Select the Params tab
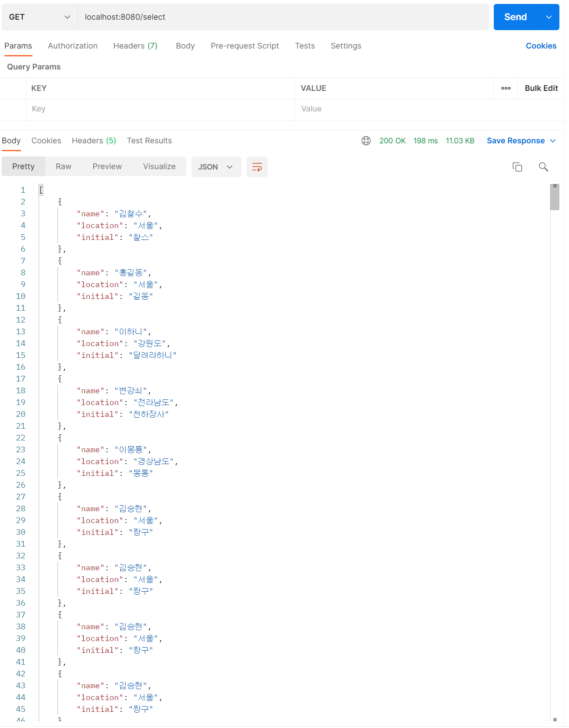 (18, 46)
